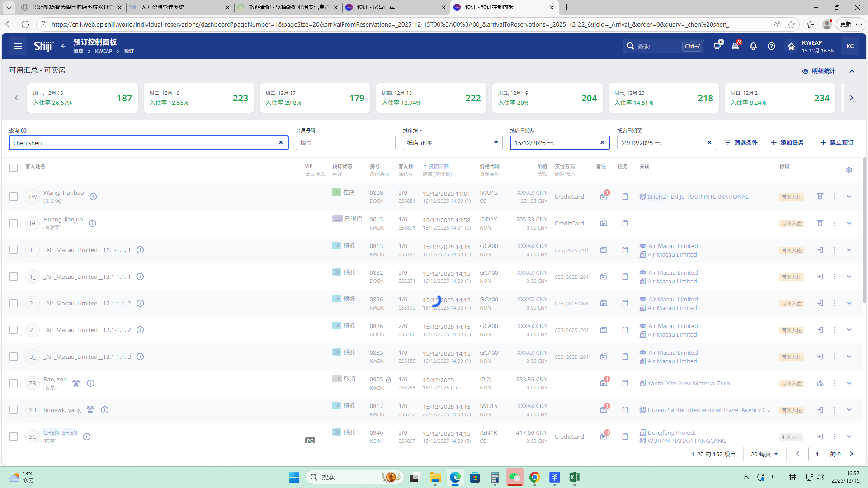Click the home icon beside KWEAP
Viewport: 868px width, 488px height.
[x=791, y=46]
